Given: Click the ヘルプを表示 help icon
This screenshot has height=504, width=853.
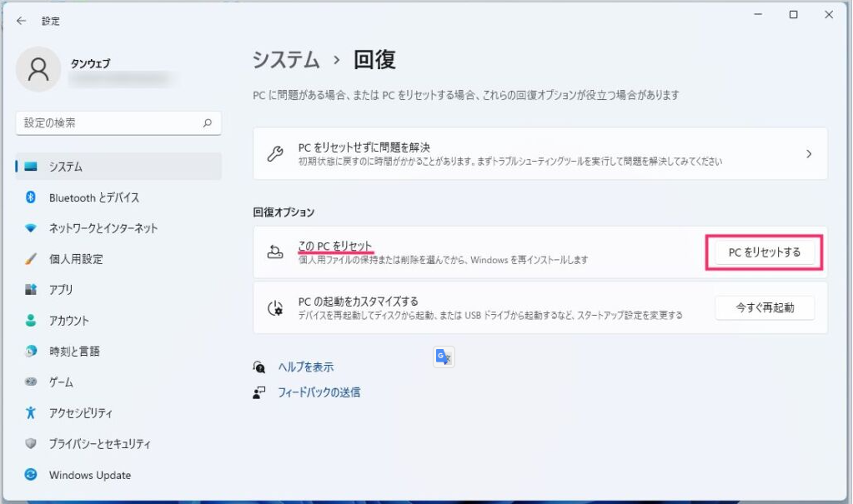Looking at the screenshot, I should coord(259,367).
